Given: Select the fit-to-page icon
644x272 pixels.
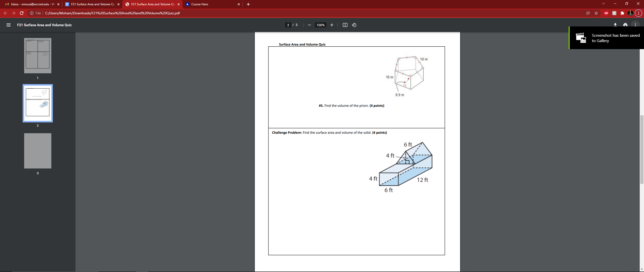Looking at the screenshot, I should click(x=345, y=25).
